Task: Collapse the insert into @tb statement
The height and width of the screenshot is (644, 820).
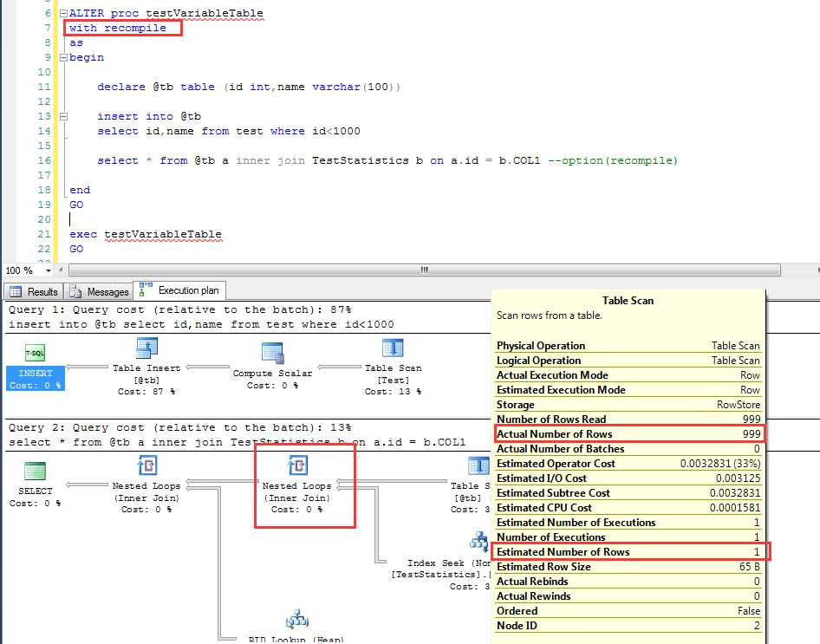Action: tap(63, 116)
